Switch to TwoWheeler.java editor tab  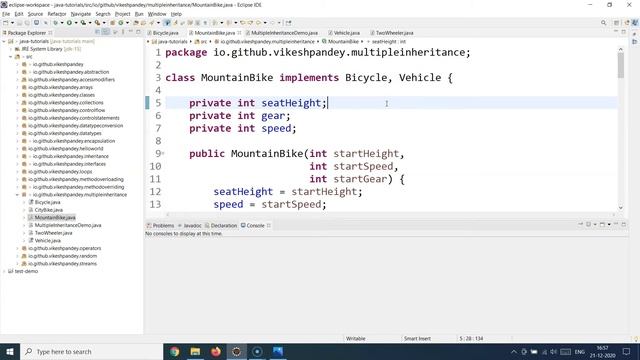(x=391, y=33)
